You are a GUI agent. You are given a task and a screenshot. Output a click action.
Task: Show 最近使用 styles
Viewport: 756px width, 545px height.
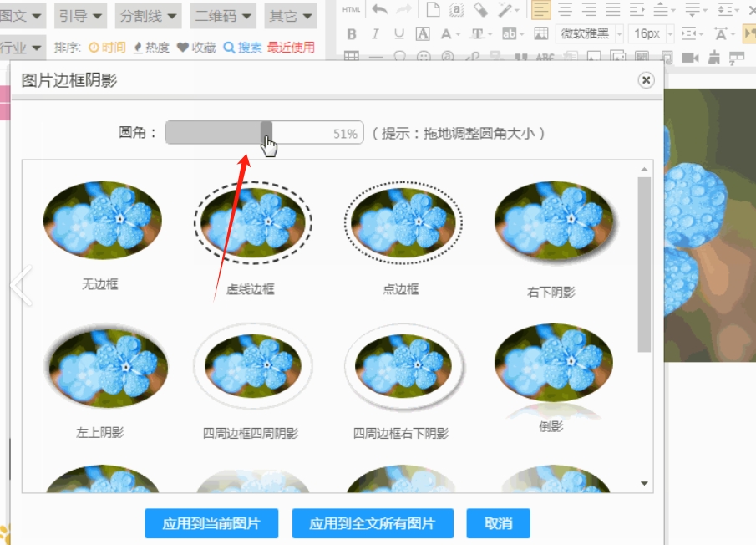pyautogui.click(x=292, y=48)
